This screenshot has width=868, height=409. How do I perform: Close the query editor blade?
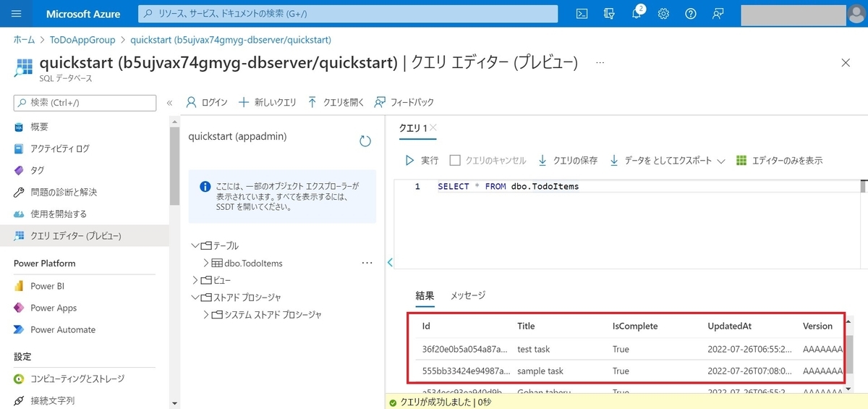846,63
